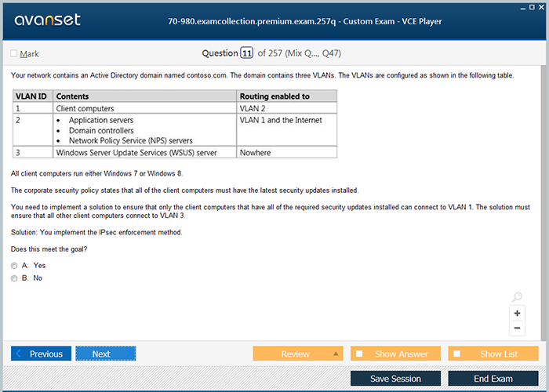This screenshot has width=549, height=392.
Task: Click the Review button label
Action: coord(295,354)
